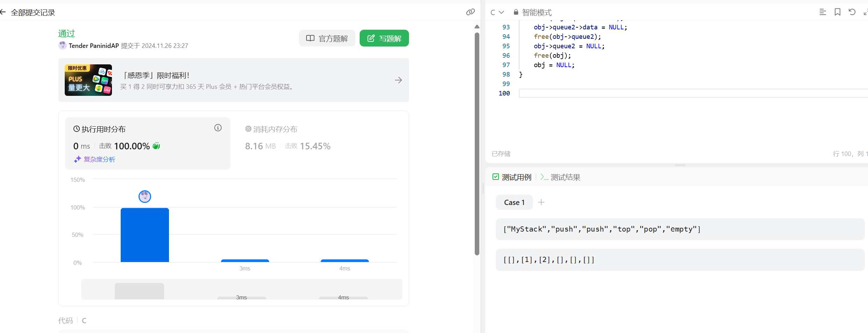Add a new test case with plus icon
The width and height of the screenshot is (868, 333).
point(541,202)
